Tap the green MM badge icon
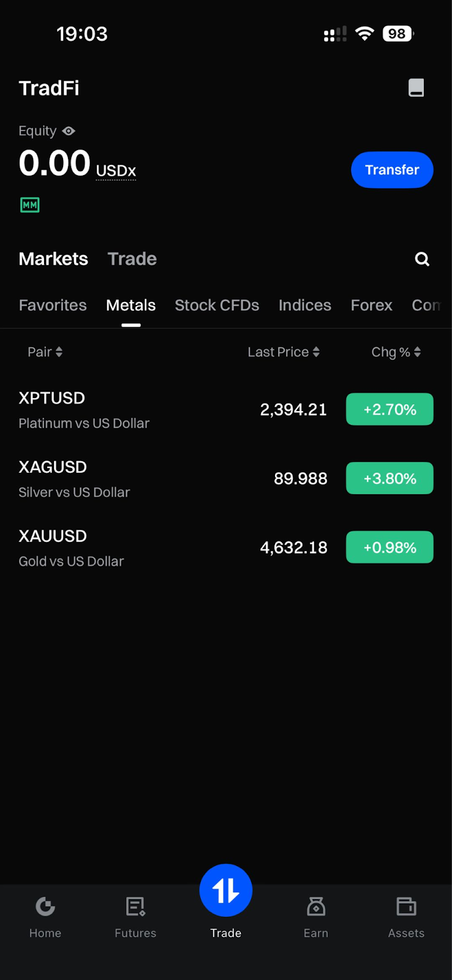Screen dimensions: 452x980 [30, 205]
